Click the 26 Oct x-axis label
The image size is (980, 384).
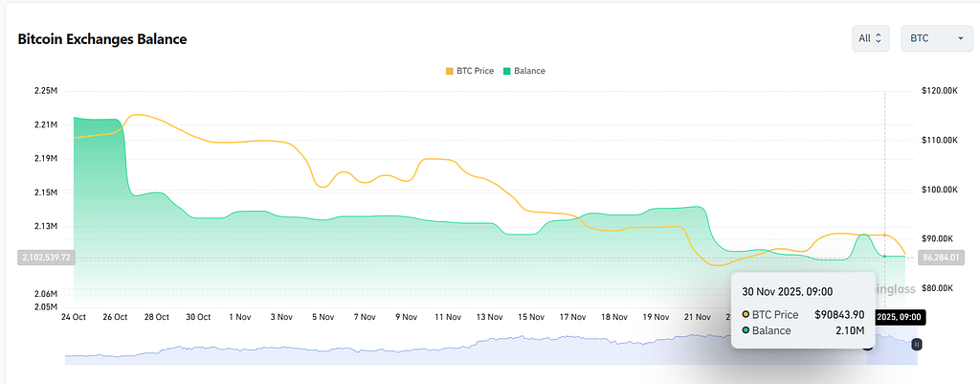[115, 317]
